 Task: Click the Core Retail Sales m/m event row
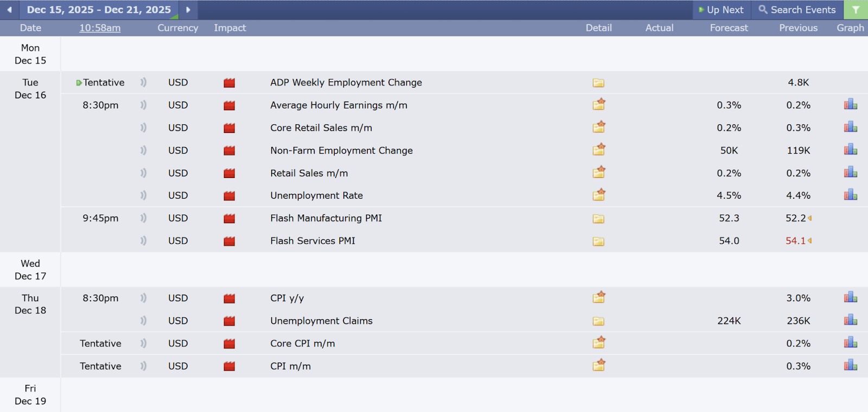pyautogui.click(x=321, y=128)
